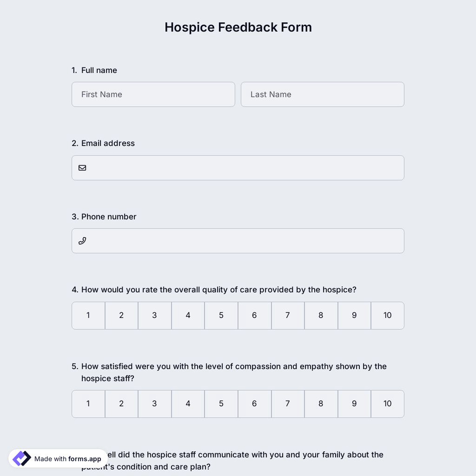The image size is (476, 476).
Task: Select rating 7 for compassion satisfaction
Action: coord(288,404)
